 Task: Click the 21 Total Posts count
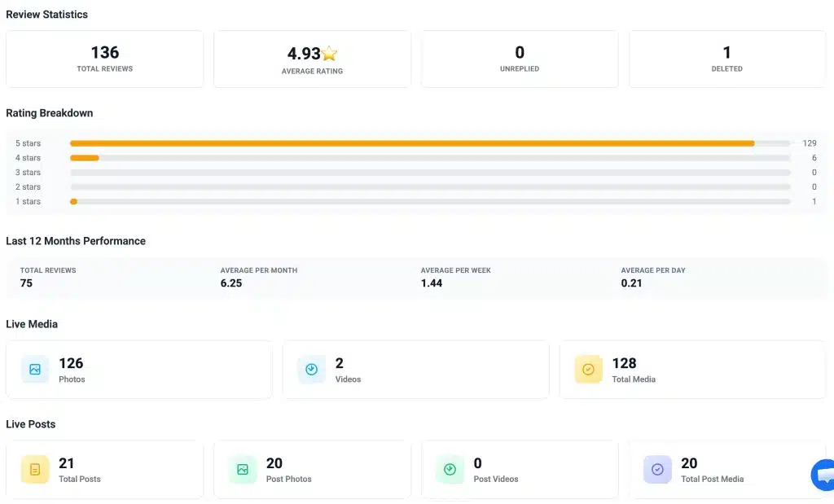pyautogui.click(x=67, y=463)
